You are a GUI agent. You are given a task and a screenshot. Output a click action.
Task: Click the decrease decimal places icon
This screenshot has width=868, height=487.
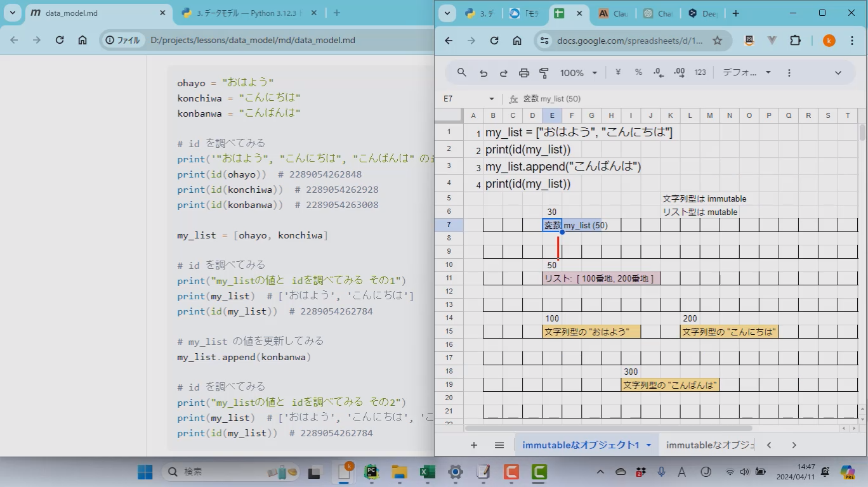(659, 72)
